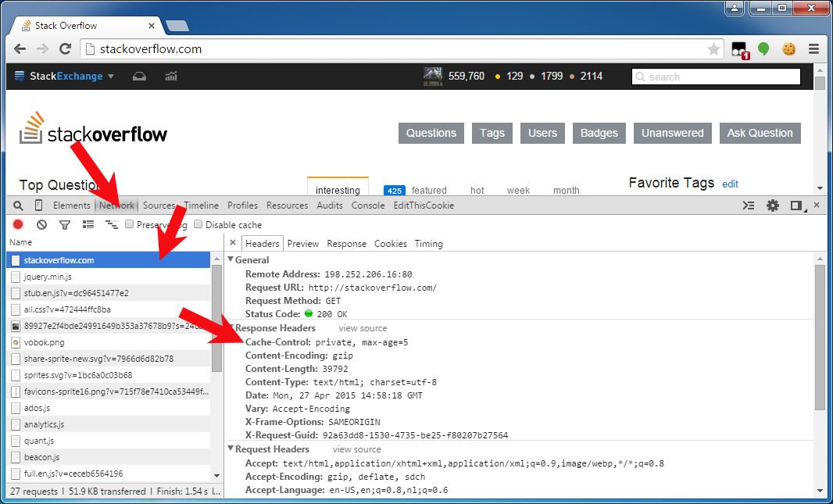
Task: Click the Ask Question button
Action: 760,133
